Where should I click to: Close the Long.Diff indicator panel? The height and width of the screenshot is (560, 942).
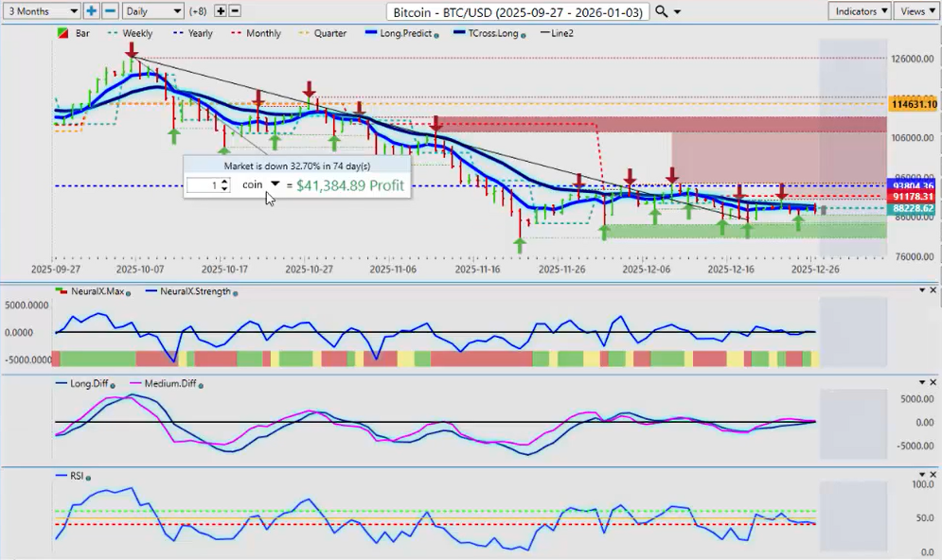933,382
